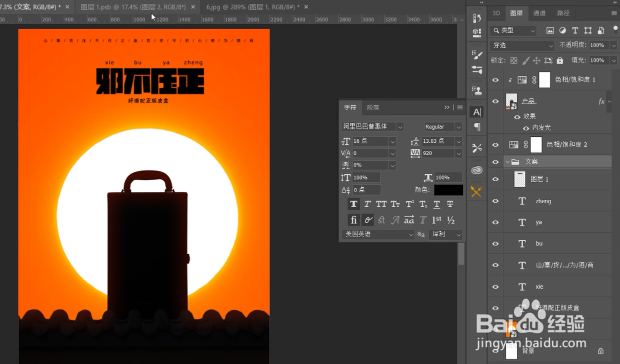Hide the 内发光 layer effect
Viewport: 620px width, 364px height.
(x=526, y=128)
